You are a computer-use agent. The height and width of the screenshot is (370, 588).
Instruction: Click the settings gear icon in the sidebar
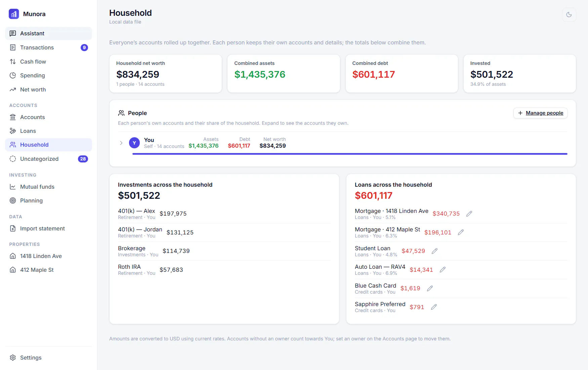click(x=13, y=358)
